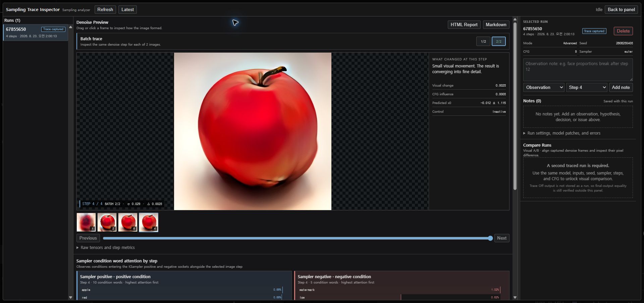The image size is (644, 303).
Task: Add note to the run
Action: point(621,88)
